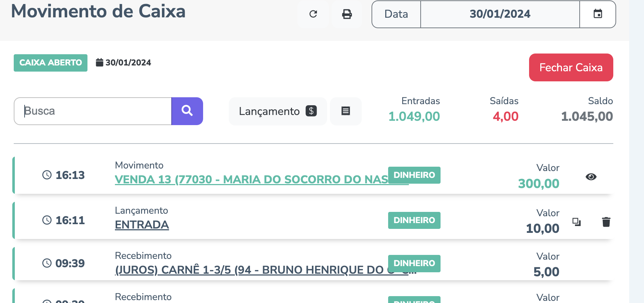
Task: Click the 30/01/2024 date field in header
Action: point(500,14)
